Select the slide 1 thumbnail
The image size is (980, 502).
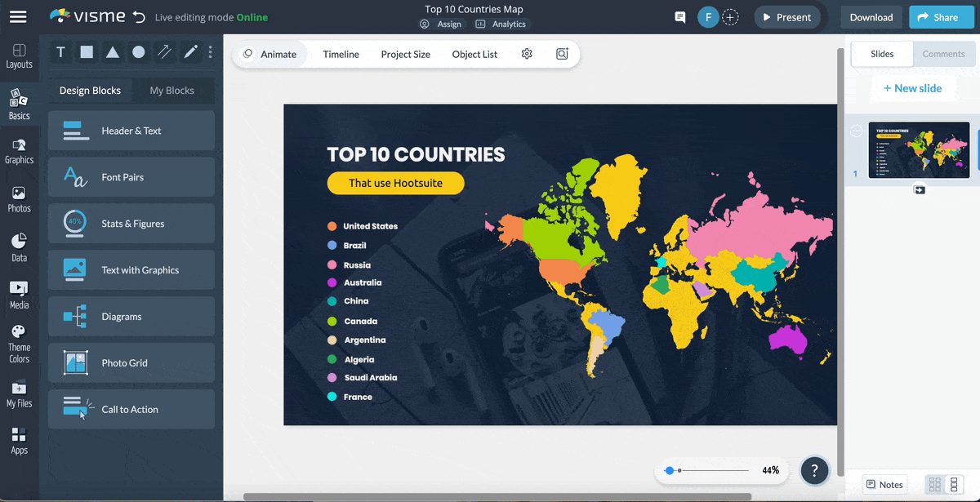pyautogui.click(x=919, y=150)
